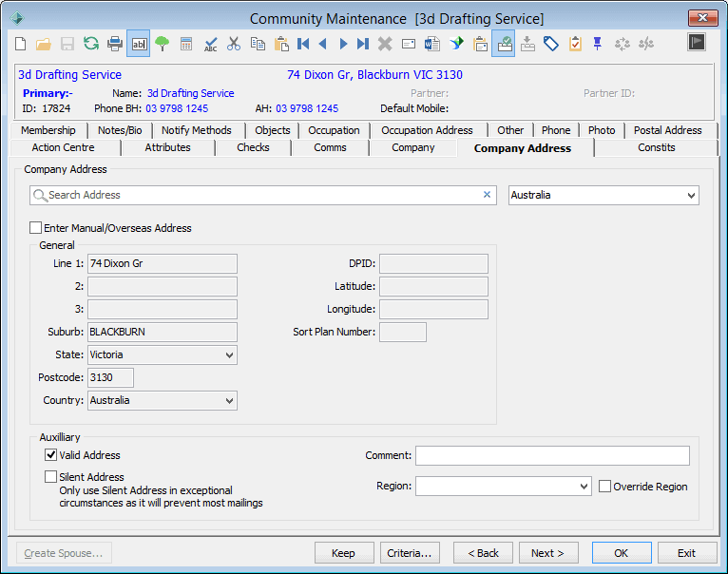The image size is (728, 574).
Task: Click the Postcode field
Action: click(110, 377)
